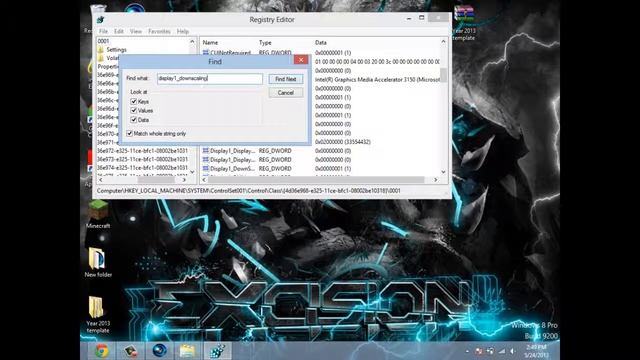
Task: Open Google Chrome from the taskbar
Action: coord(102,351)
